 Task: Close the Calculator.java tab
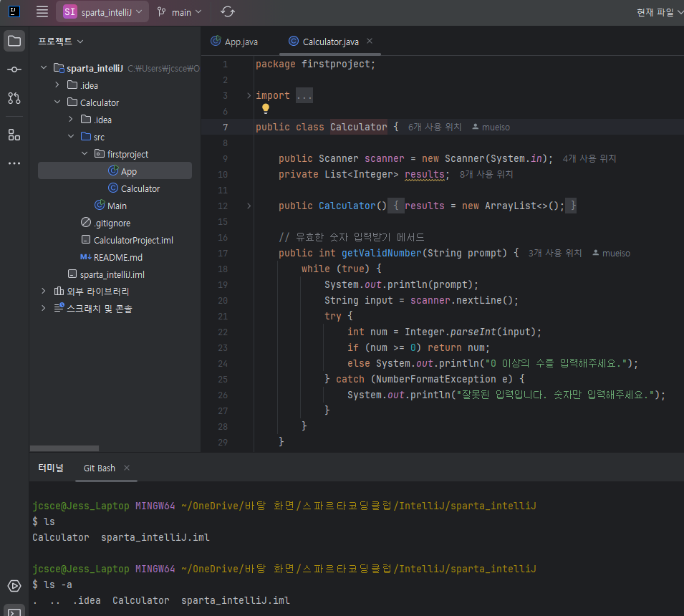(x=370, y=41)
